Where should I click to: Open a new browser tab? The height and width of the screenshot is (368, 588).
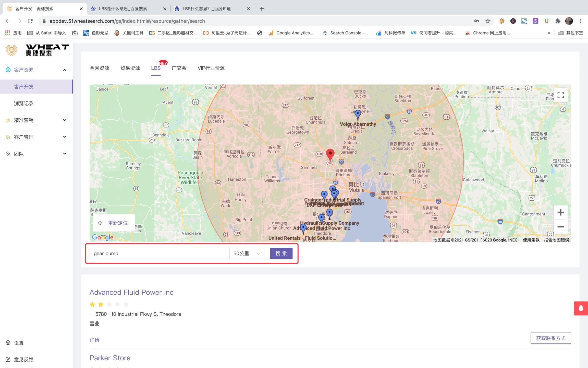click(x=262, y=9)
